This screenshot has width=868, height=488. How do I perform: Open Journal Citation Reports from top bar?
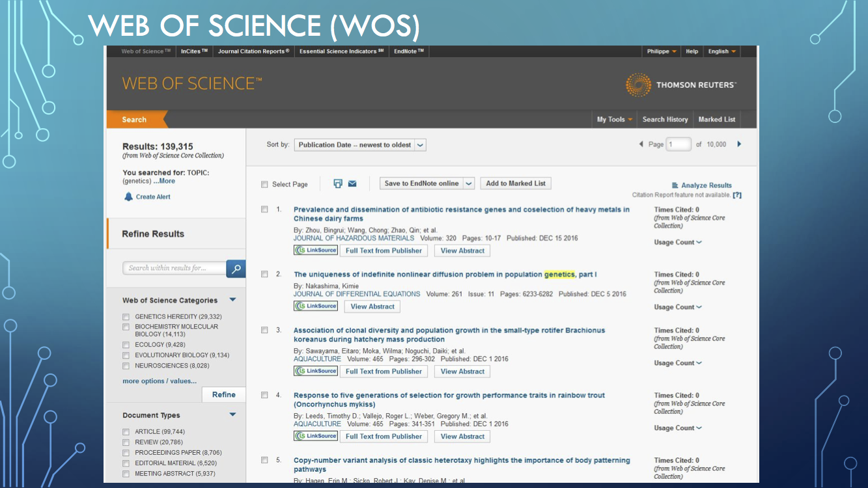pos(254,51)
